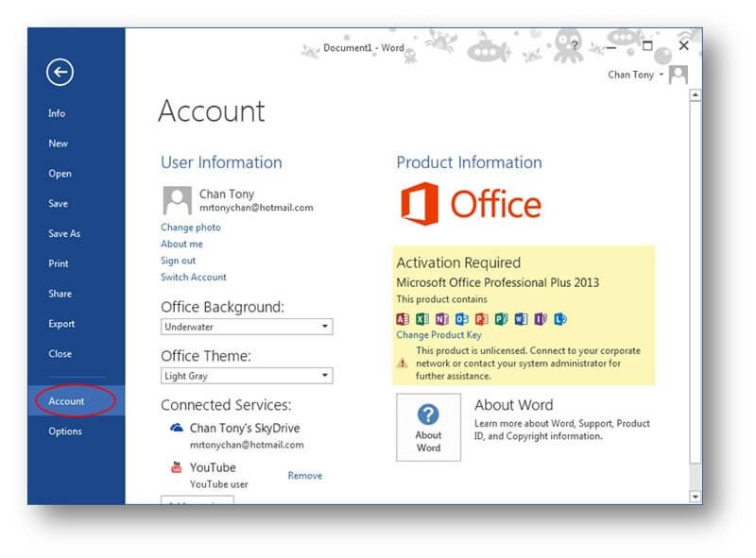Click the Change Product Key link
Image resolution: width=756 pixels, height=558 pixels.
coord(438,335)
